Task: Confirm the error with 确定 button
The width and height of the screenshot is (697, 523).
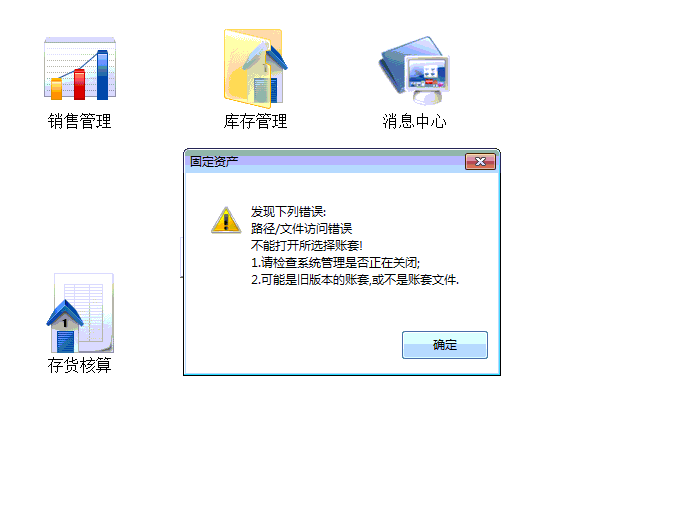Action: (445, 345)
